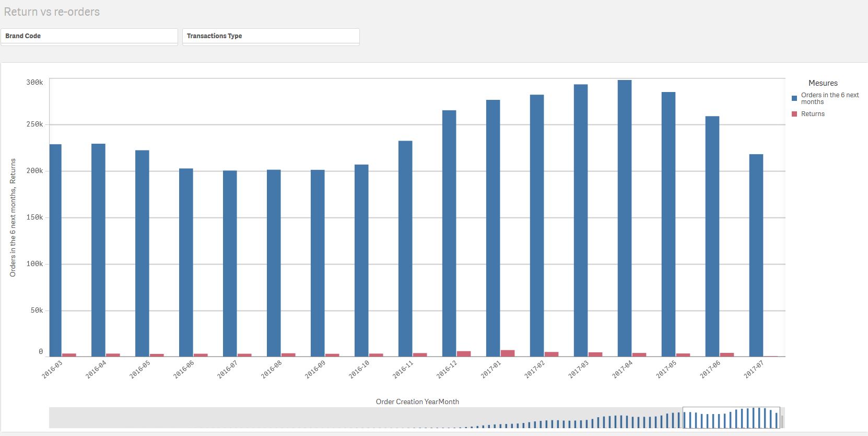This screenshot has height=436, width=868.
Task: Click the mini chart range selector window
Action: 731,418
